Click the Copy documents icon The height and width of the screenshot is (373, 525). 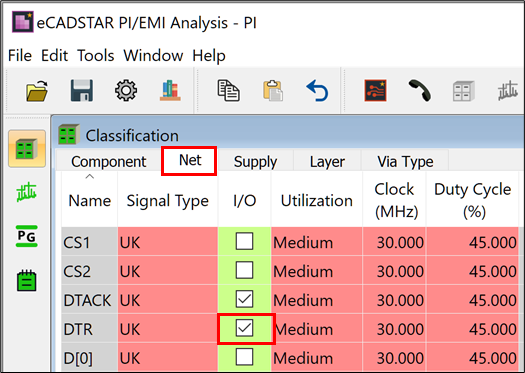[x=228, y=90]
